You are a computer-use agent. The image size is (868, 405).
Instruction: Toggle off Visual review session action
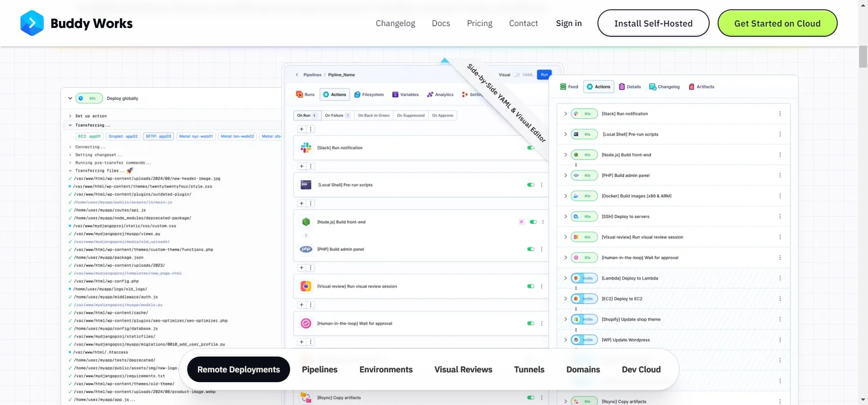coord(530,286)
